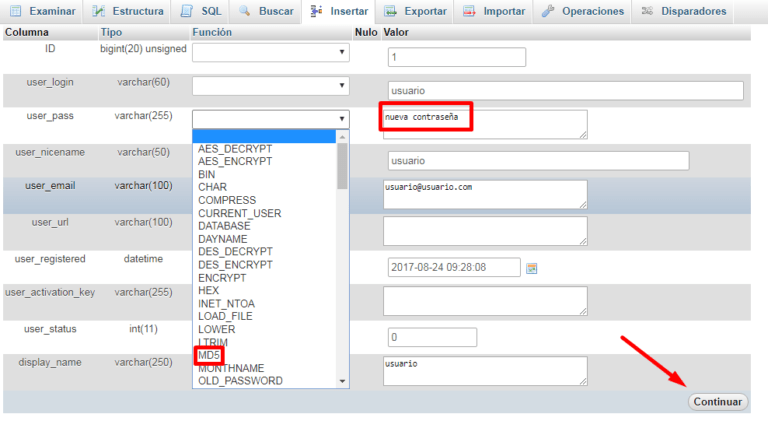This screenshot has width=768, height=421.
Task: Open the SQL tab
Action: (x=201, y=11)
